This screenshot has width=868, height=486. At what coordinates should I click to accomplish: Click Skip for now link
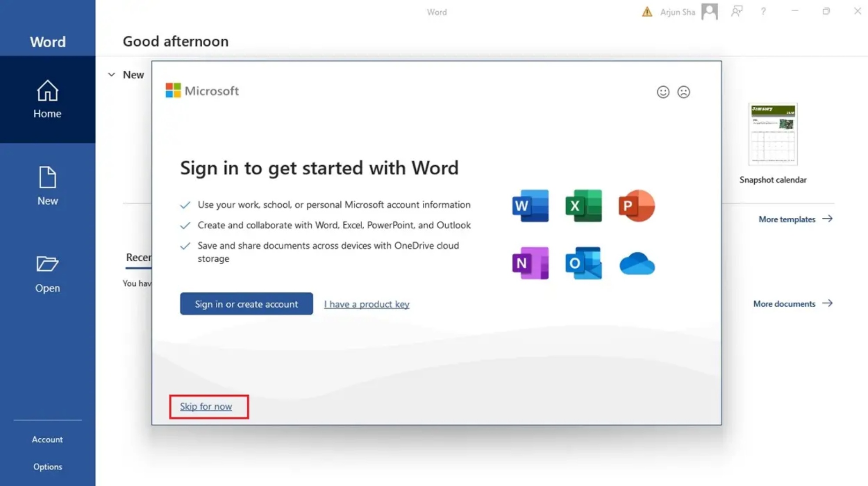206,406
